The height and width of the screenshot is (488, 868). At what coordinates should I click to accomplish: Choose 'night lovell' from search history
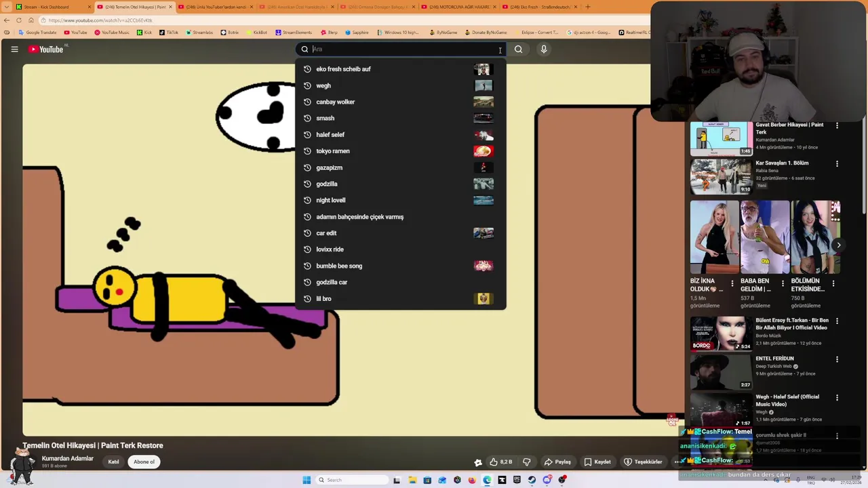coord(400,200)
